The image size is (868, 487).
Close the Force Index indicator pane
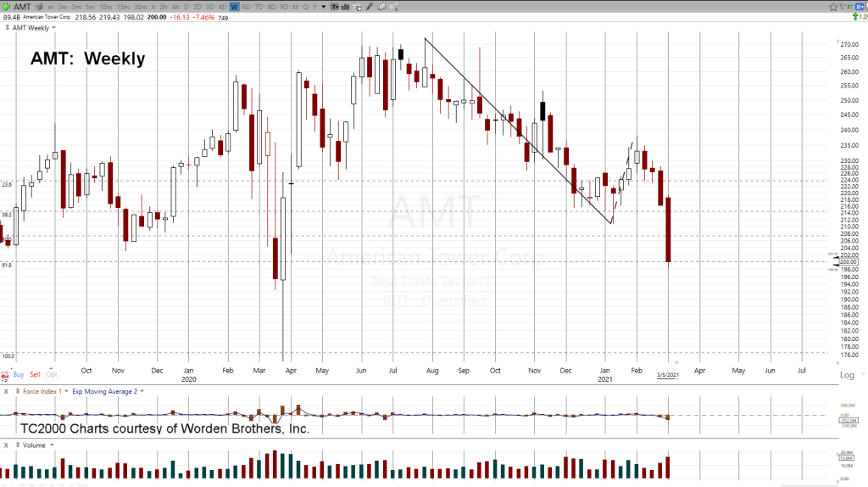(x=6, y=391)
